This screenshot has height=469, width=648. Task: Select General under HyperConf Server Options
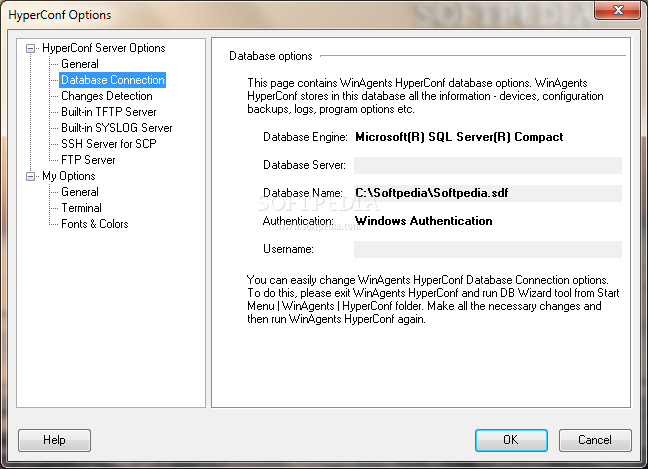80,64
